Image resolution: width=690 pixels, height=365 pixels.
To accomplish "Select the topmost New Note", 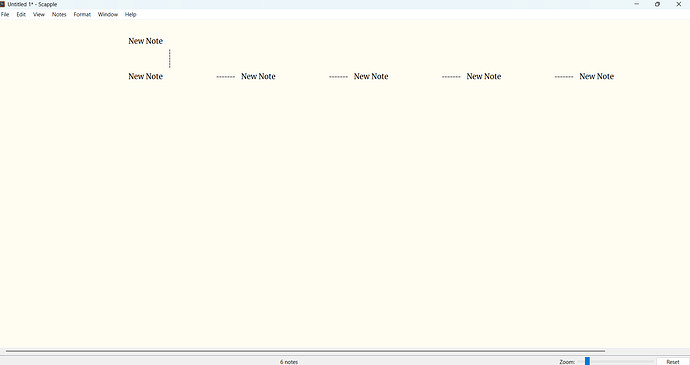I will click(x=146, y=41).
